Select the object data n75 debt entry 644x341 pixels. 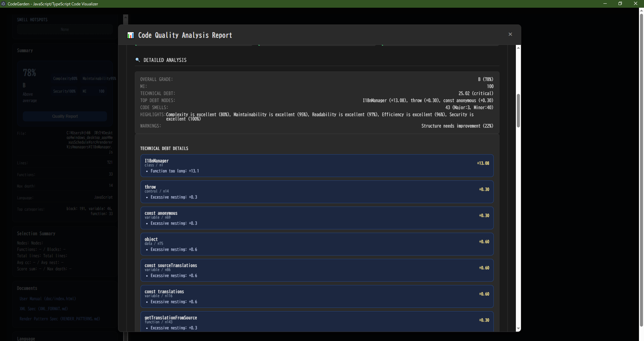click(317, 244)
